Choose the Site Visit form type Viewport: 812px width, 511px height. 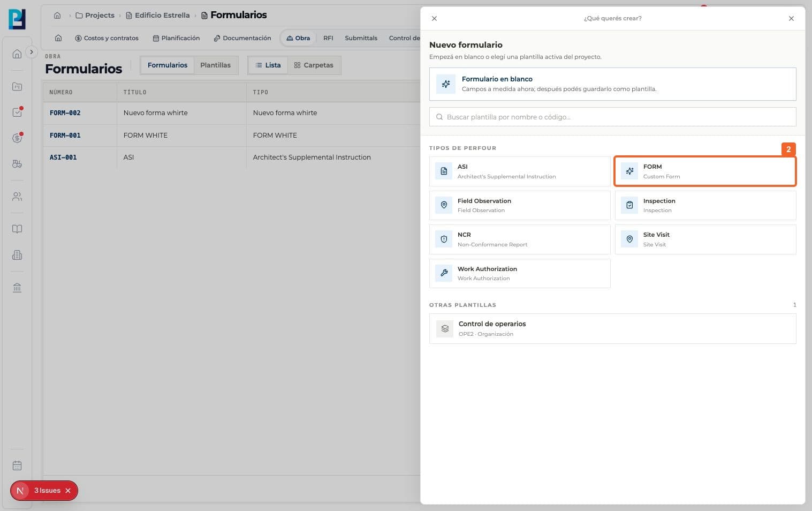click(705, 239)
